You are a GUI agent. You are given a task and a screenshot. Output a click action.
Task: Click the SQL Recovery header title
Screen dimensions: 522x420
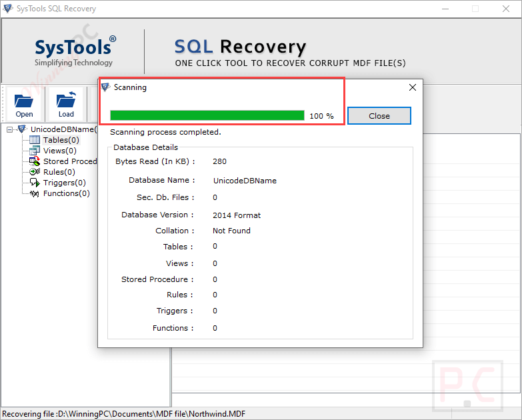(x=240, y=47)
